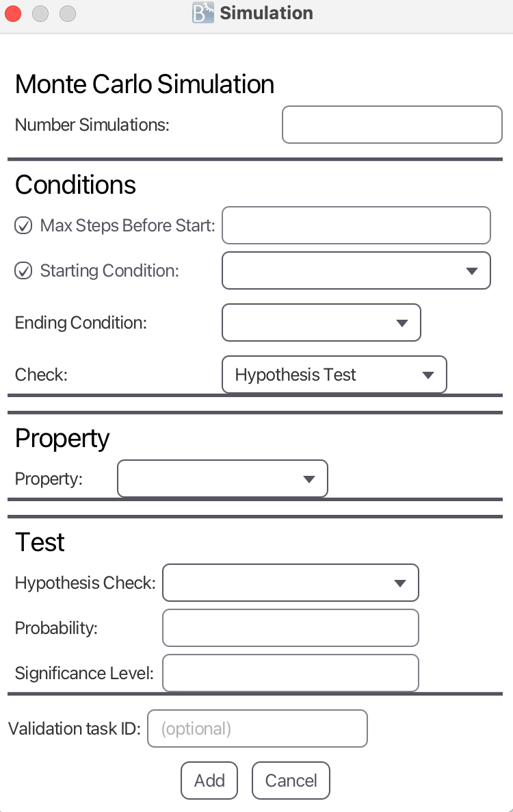The image size is (513, 812).
Task: Open the Starting Condition dropdown
Action: (x=356, y=270)
